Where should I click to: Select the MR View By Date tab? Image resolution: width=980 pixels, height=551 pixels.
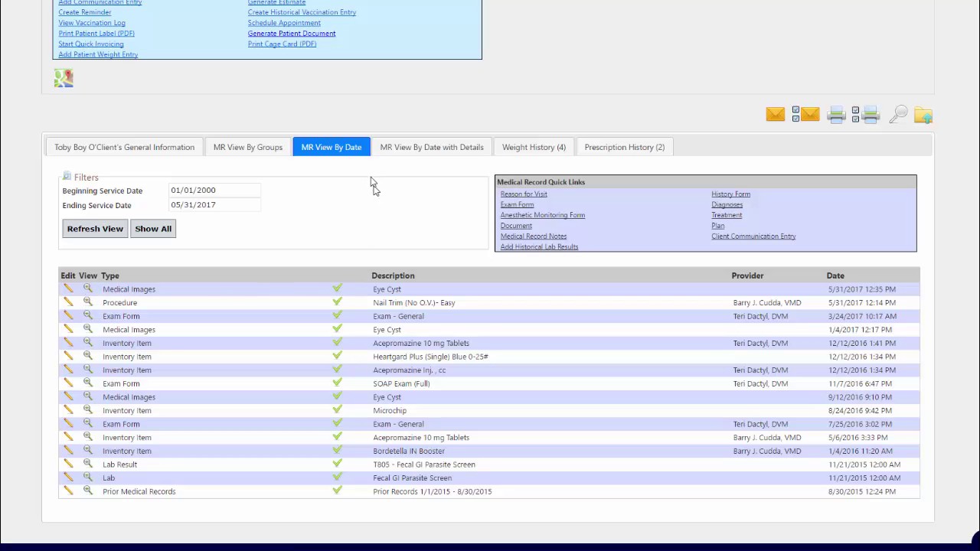point(332,147)
